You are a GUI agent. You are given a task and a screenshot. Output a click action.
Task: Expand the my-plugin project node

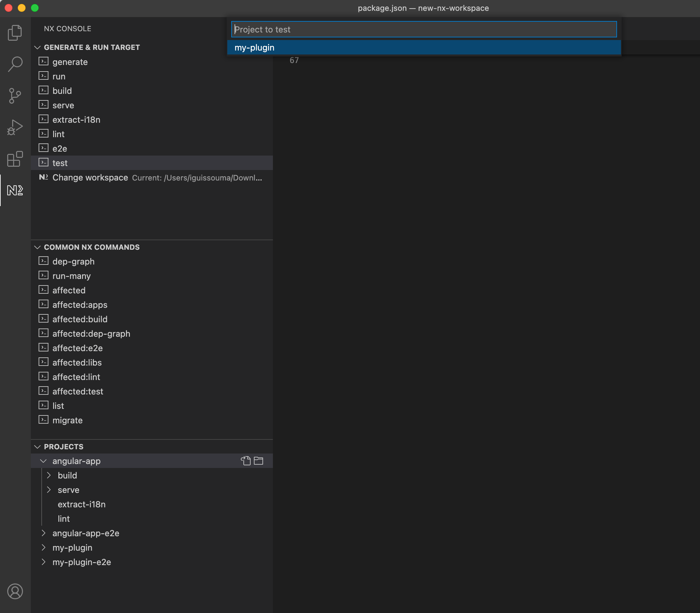click(44, 547)
